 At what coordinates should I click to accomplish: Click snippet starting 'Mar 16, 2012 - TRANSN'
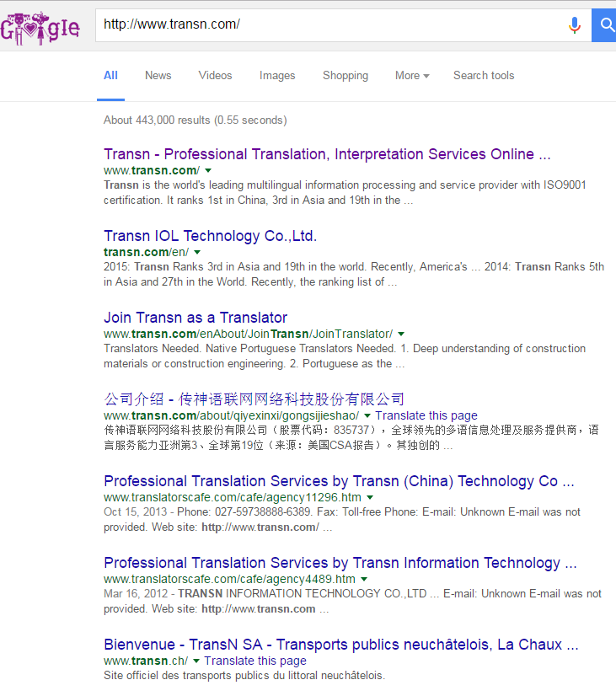pos(352,601)
